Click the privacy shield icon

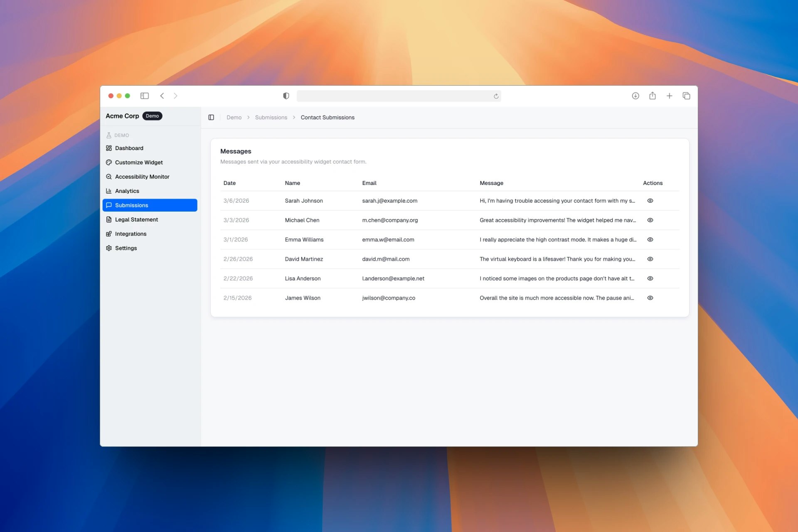point(286,96)
